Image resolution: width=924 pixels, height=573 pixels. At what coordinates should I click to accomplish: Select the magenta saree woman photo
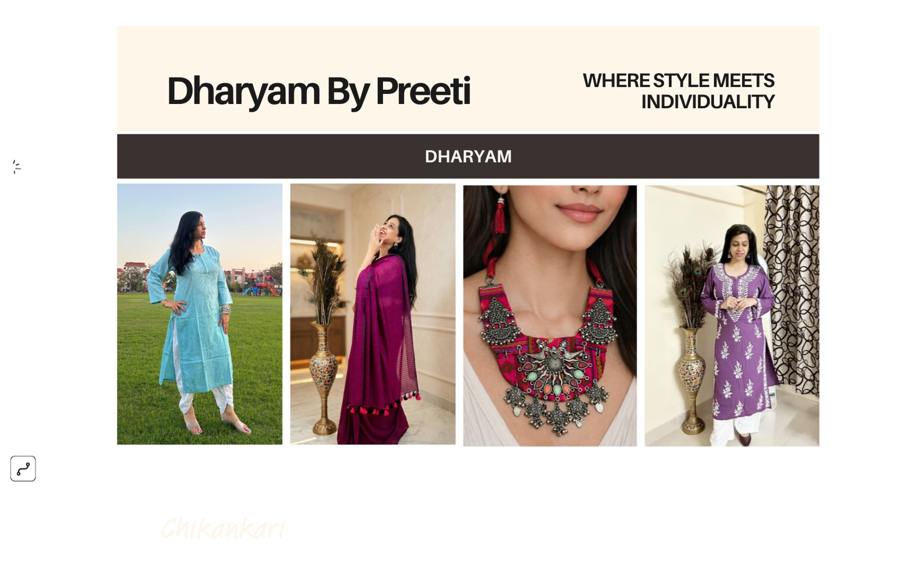372,314
